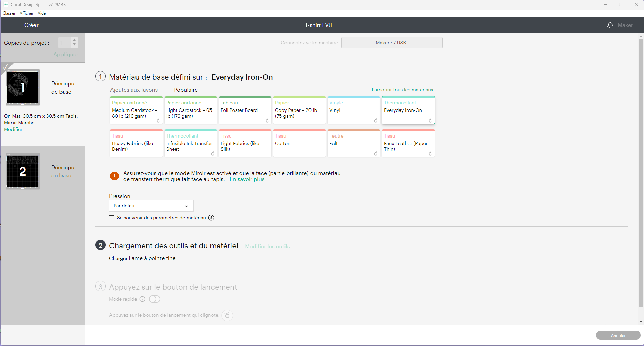Click the vertical scrollbar on the right

pos(641,173)
